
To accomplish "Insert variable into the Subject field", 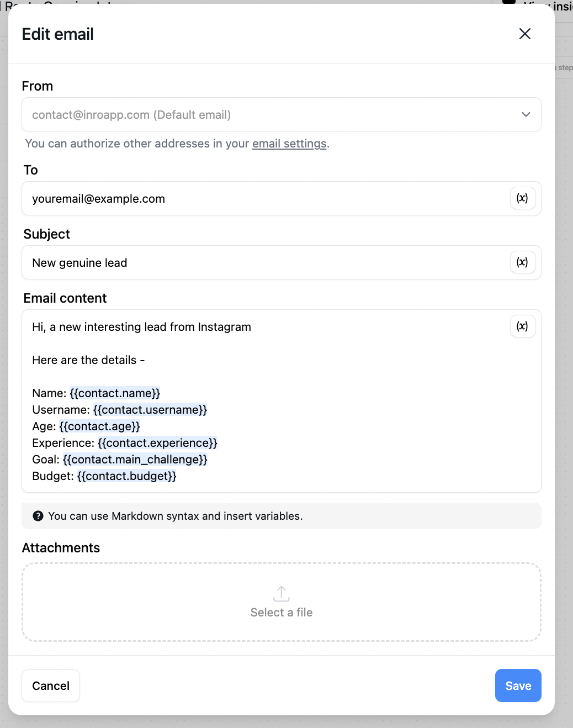I will 522,262.
